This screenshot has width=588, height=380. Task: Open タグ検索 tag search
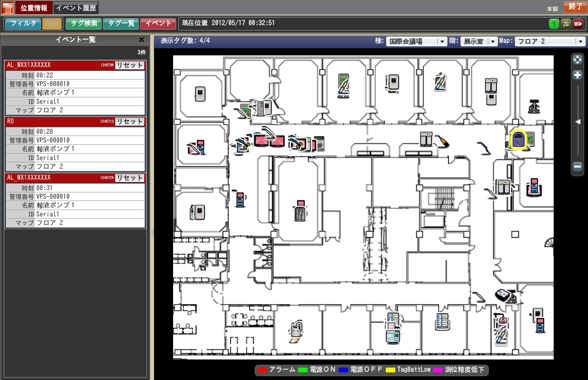tap(83, 23)
